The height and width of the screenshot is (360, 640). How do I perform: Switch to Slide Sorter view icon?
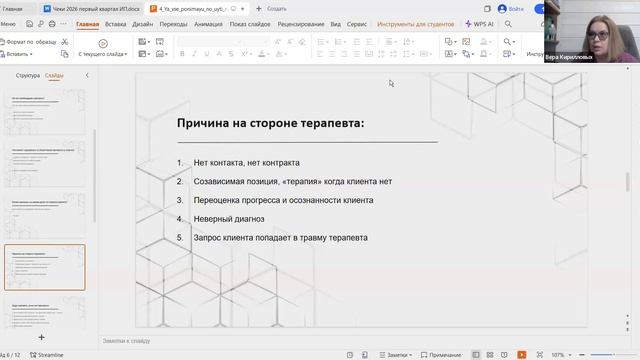coord(490,355)
